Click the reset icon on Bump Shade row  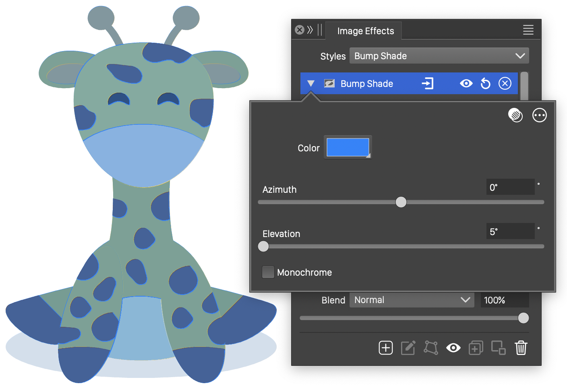[x=486, y=84]
